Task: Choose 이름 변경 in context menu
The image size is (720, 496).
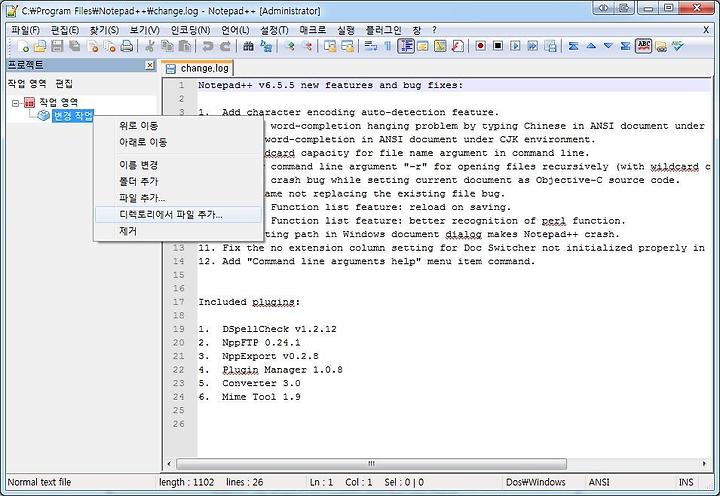Action: click(x=178, y=165)
